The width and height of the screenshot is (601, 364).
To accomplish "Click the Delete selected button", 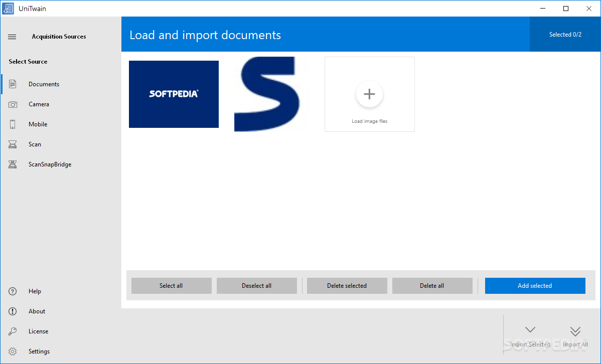I will pos(347,286).
